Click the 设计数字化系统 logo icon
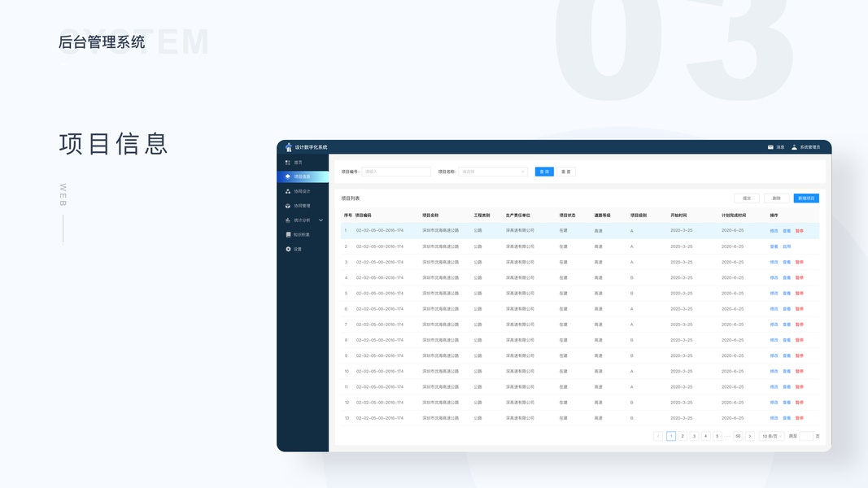This screenshot has width=868, height=488. point(289,147)
